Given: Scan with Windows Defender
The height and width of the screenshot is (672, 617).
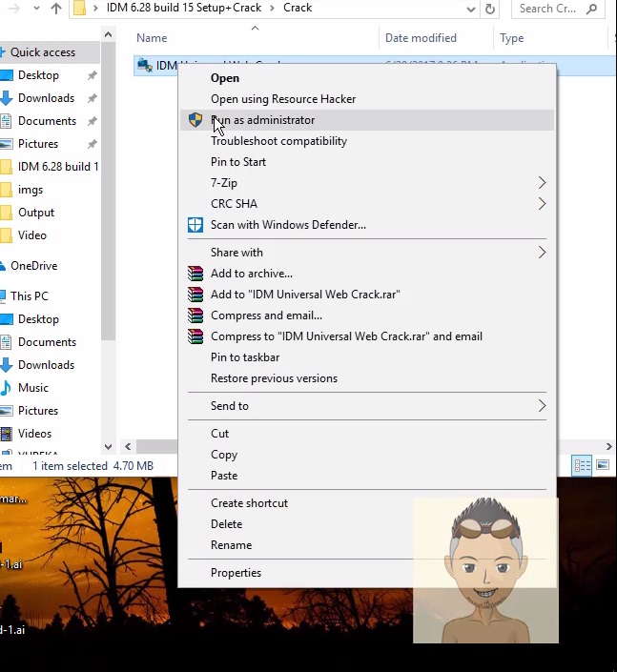Looking at the screenshot, I should click(366, 225).
